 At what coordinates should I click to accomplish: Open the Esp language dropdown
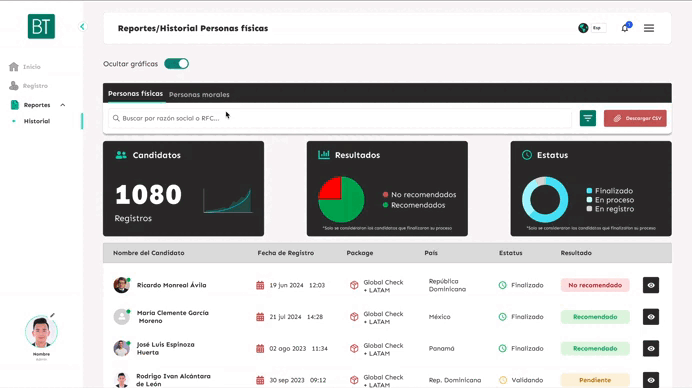tap(599, 28)
